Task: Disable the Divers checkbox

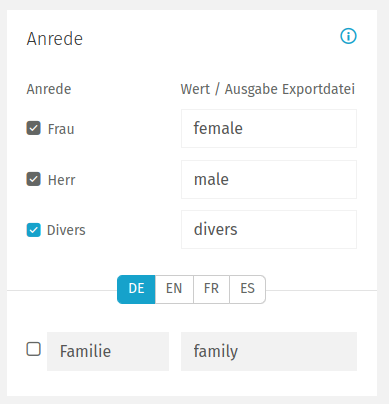Action: [34, 230]
